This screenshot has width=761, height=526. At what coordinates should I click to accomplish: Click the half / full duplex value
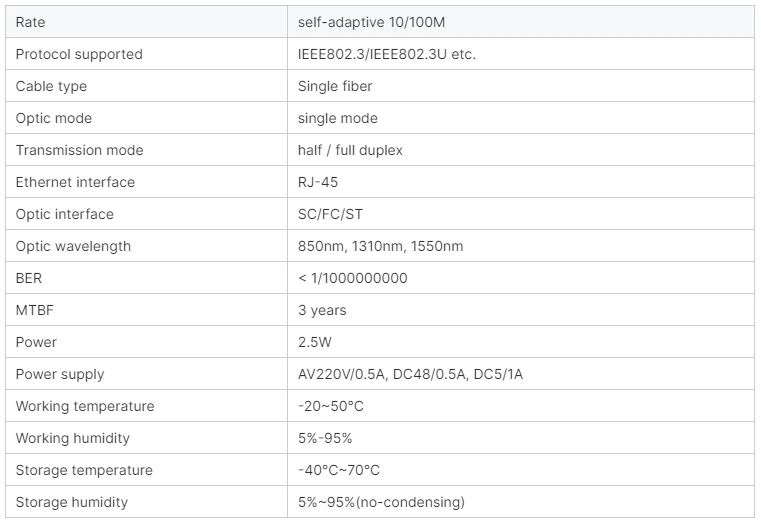pyautogui.click(x=350, y=150)
